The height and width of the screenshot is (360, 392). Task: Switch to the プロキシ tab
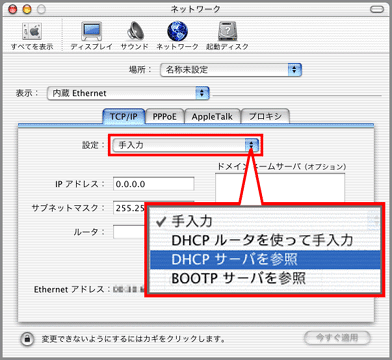click(265, 116)
